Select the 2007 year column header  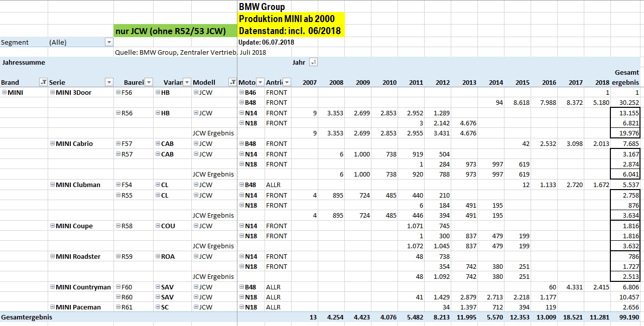coord(310,82)
